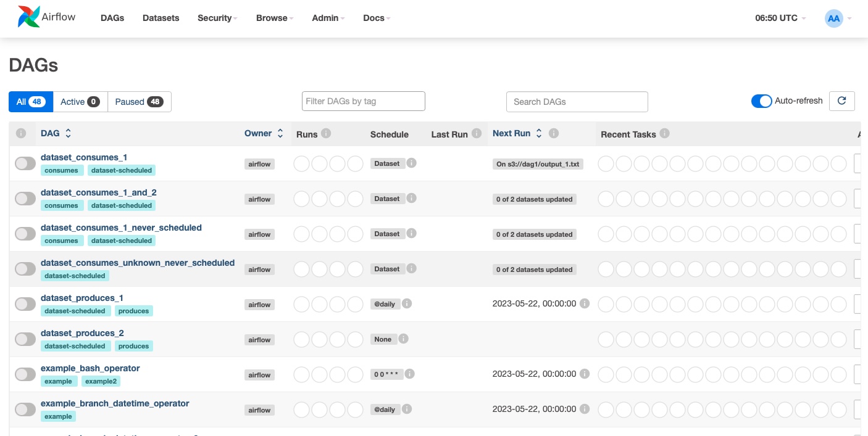Show All 48 DAGs filter
The width and height of the screenshot is (868, 436).
click(31, 102)
